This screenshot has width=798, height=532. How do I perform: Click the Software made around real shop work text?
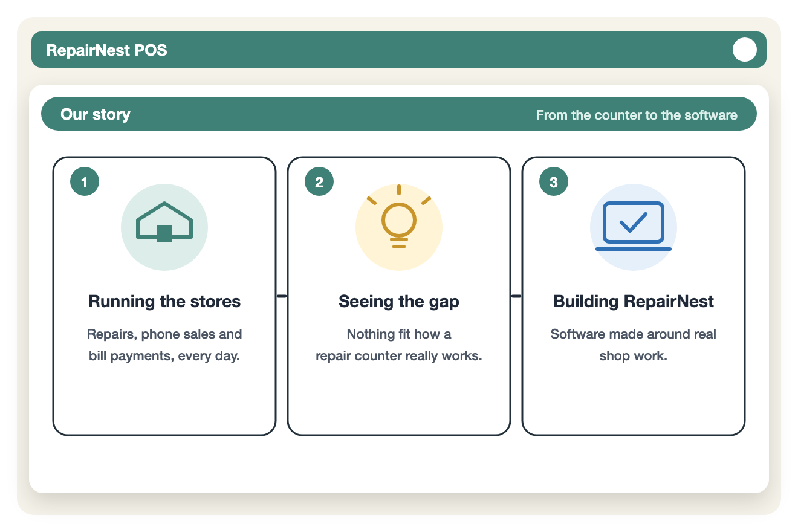[634, 345]
